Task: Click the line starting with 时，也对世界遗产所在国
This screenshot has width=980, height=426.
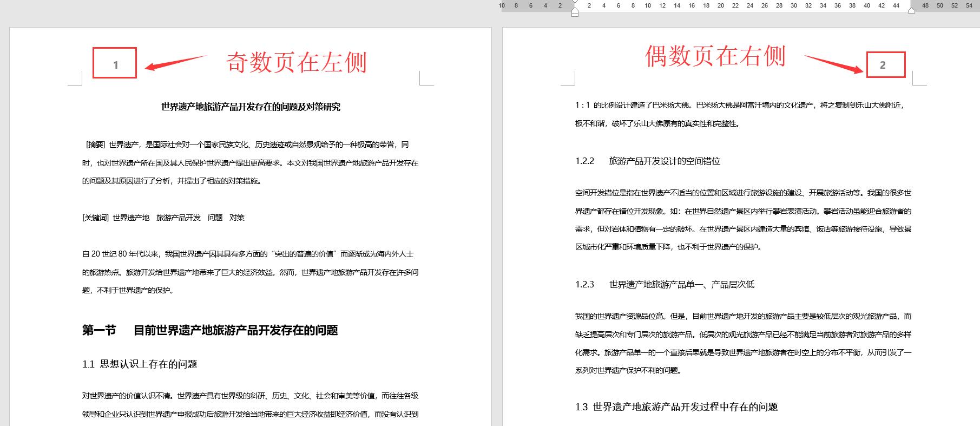Action: [250, 163]
